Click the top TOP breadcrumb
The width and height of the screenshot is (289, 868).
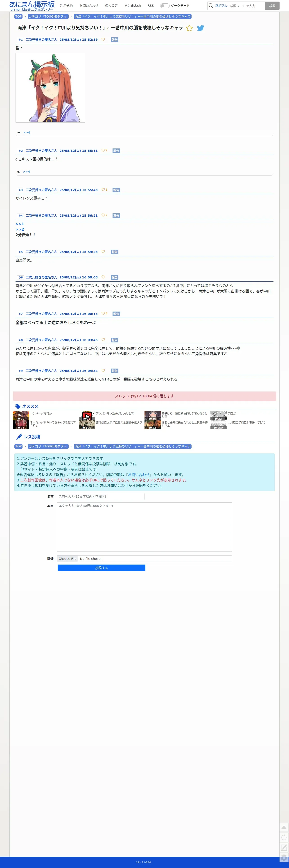18,16
